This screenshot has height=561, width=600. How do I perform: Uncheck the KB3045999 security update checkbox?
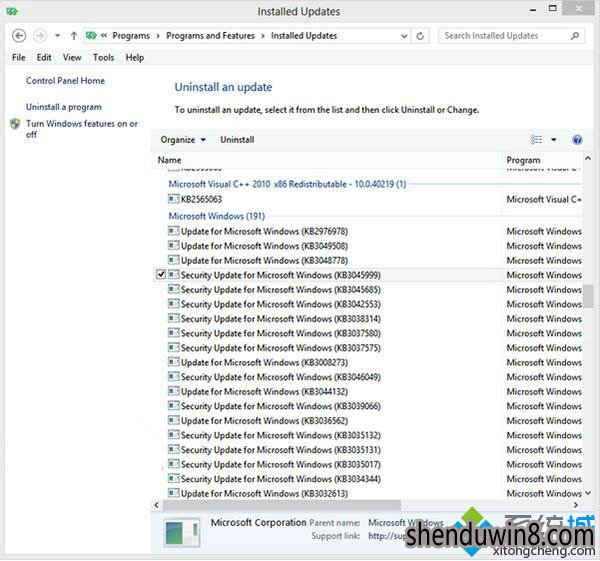(x=161, y=275)
